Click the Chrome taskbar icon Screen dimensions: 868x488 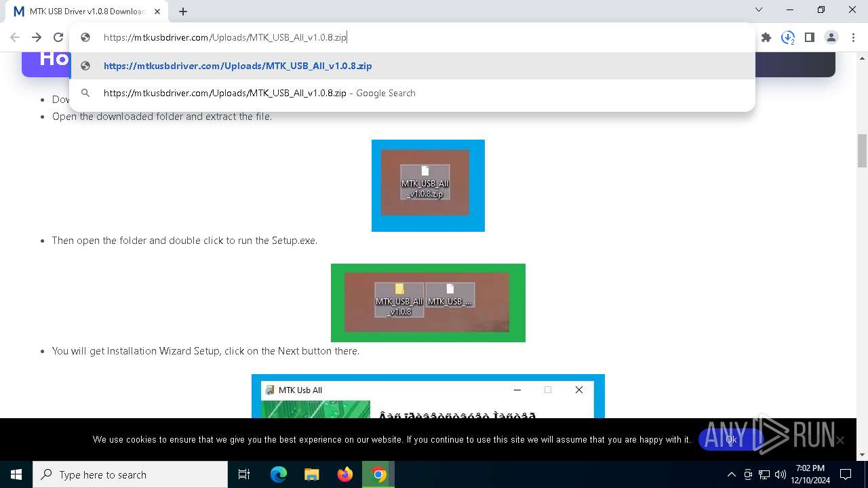click(378, 474)
